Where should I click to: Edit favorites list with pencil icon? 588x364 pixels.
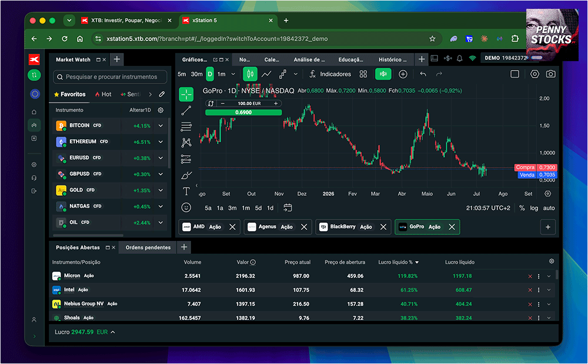pyautogui.click(x=162, y=94)
